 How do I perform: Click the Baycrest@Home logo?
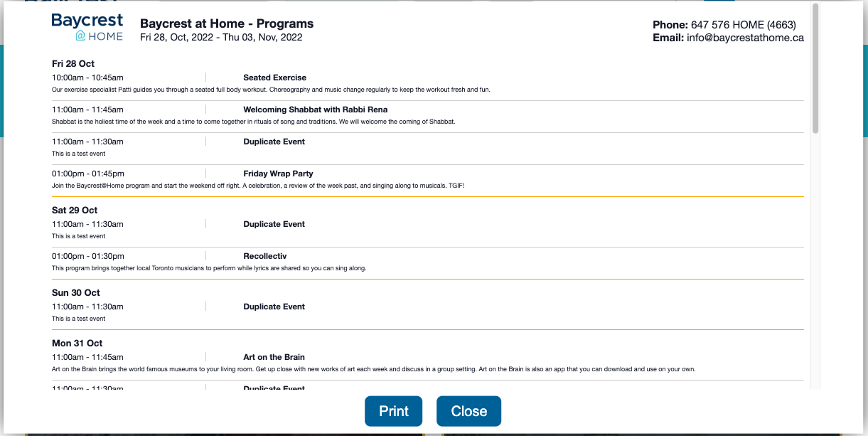[87, 27]
